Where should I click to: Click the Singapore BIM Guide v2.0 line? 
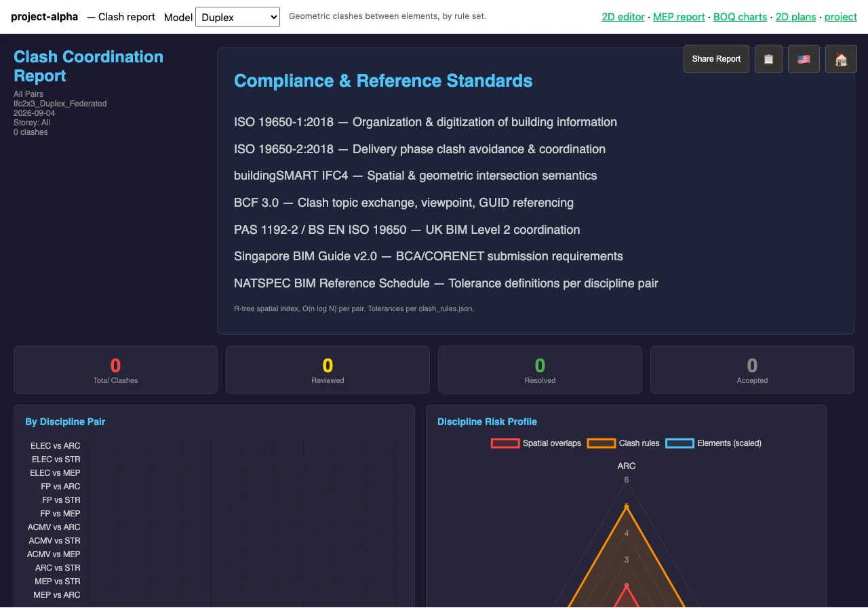click(x=429, y=256)
